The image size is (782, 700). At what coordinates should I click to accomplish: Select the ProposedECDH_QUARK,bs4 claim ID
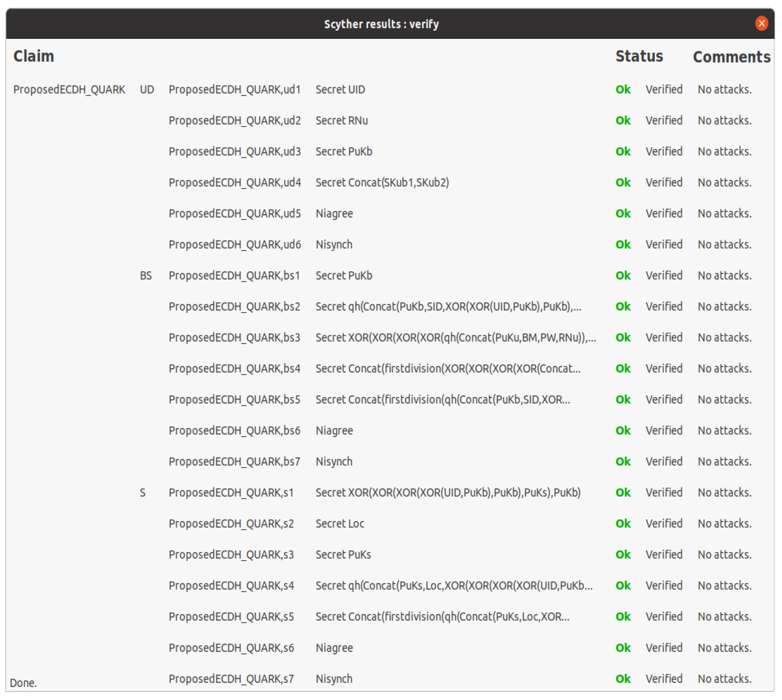tap(234, 369)
